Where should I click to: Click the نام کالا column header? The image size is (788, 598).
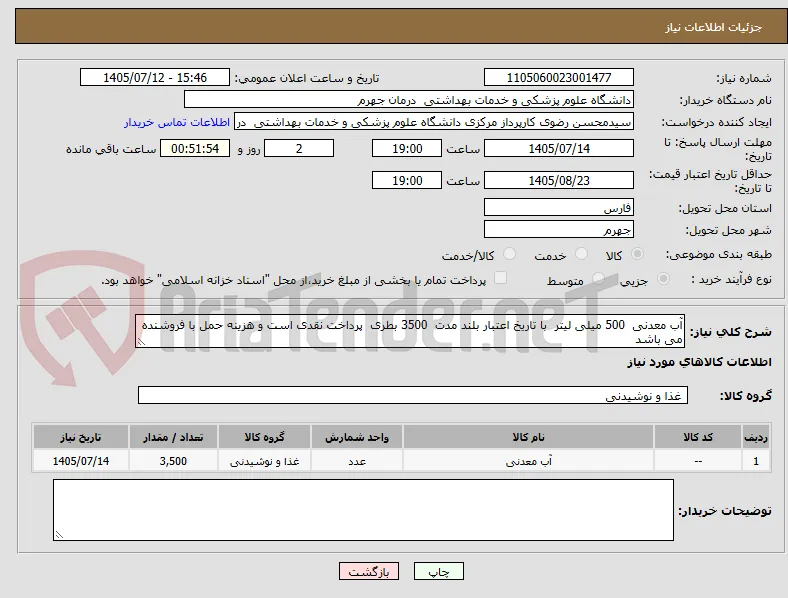click(x=528, y=437)
